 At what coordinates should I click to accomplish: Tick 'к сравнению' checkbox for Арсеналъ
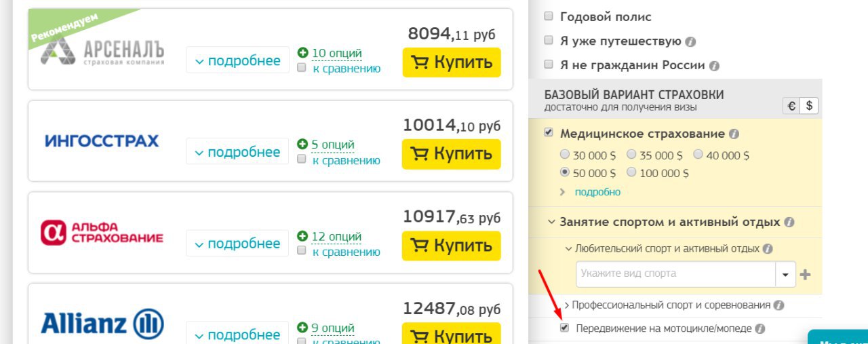coord(302,68)
